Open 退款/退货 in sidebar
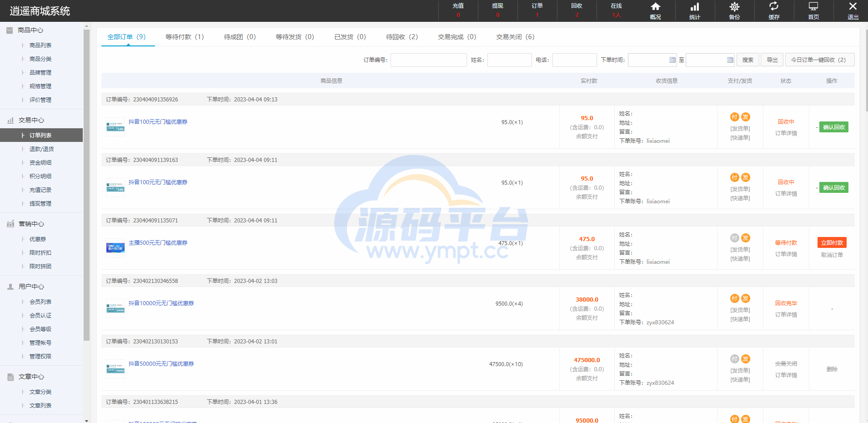 [x=41, y=149]
